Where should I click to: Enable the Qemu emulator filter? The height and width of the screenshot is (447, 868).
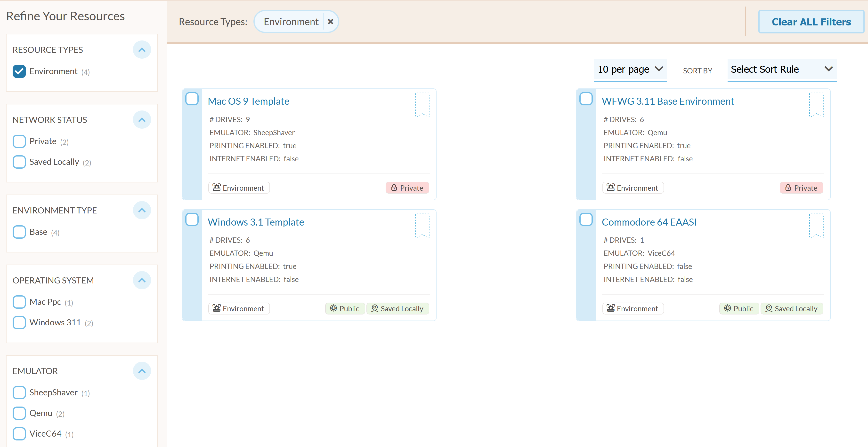[x=19, y=413]
